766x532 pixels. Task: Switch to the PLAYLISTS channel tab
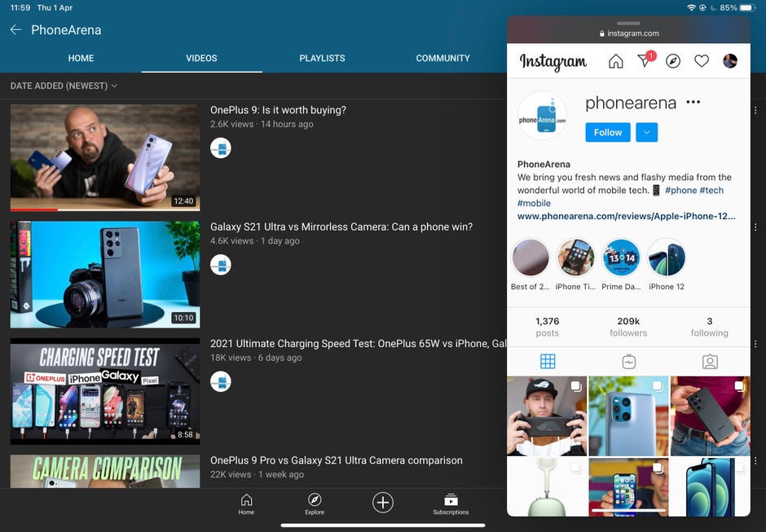pyautogui.click(x=322, y=58)
